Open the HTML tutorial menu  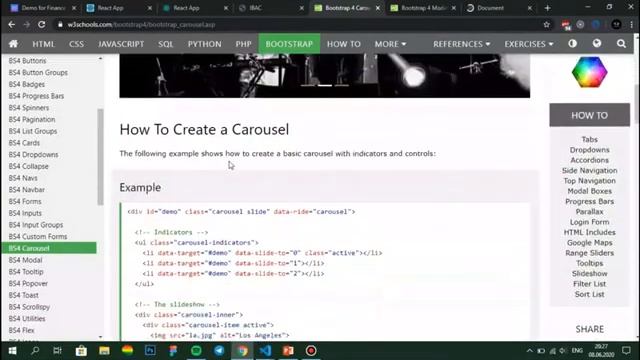tap(43, 44)
